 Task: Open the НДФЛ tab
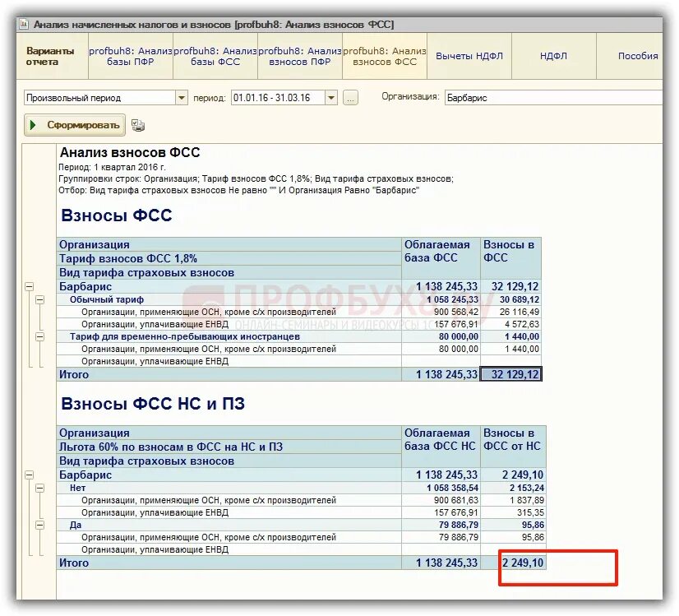[x=552, y=57]
